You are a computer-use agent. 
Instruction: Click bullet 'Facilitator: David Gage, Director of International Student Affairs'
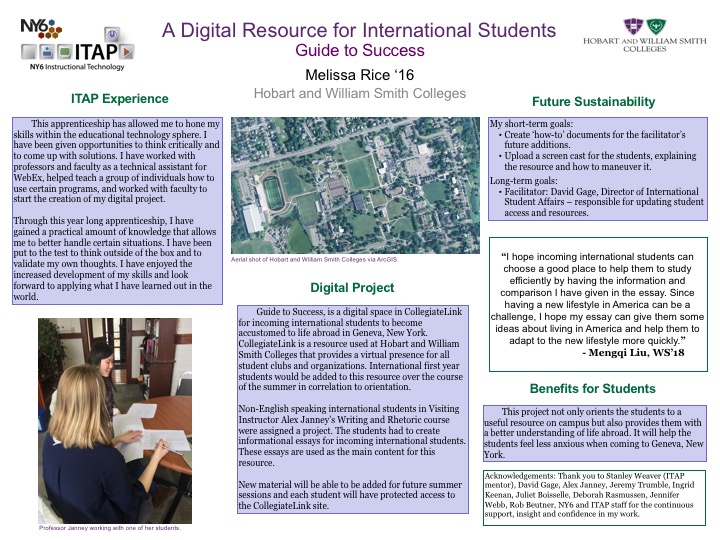(601, 202)
